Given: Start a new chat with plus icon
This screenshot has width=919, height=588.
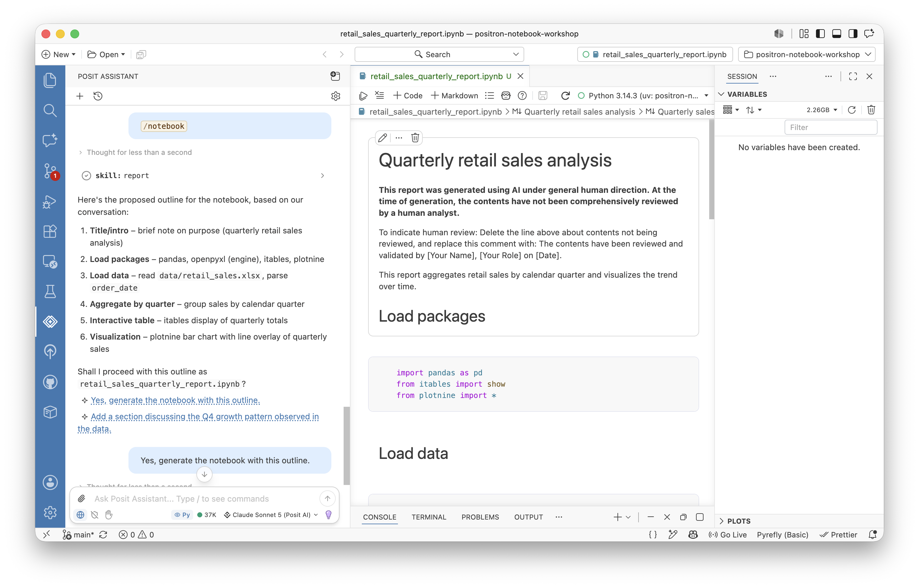Looking at the screenshot, I should 80,96.
